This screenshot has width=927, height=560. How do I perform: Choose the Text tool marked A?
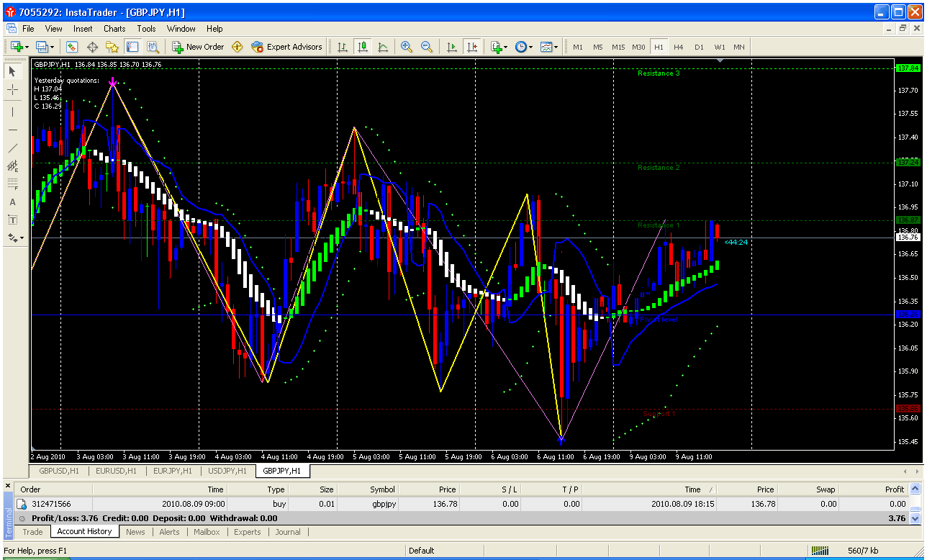tap(13, 202)
